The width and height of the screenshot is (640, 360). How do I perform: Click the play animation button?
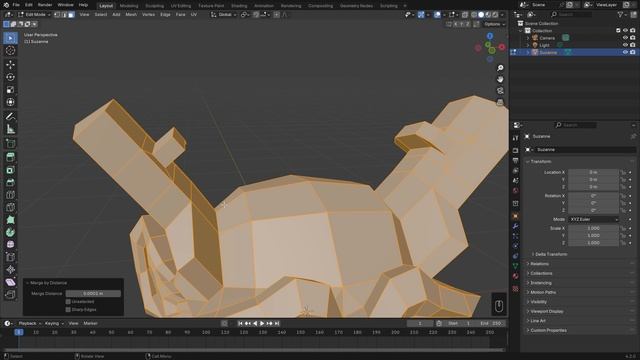pos(262,323)
